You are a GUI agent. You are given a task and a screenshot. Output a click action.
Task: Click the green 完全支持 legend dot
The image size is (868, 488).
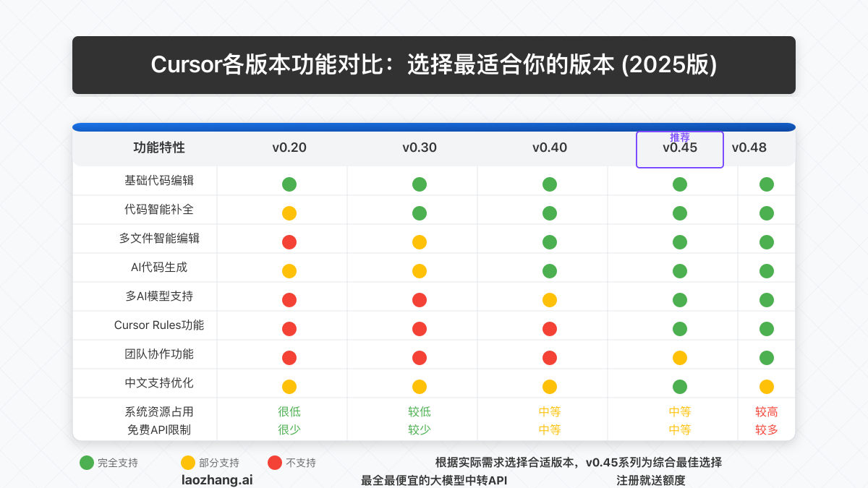87,463
